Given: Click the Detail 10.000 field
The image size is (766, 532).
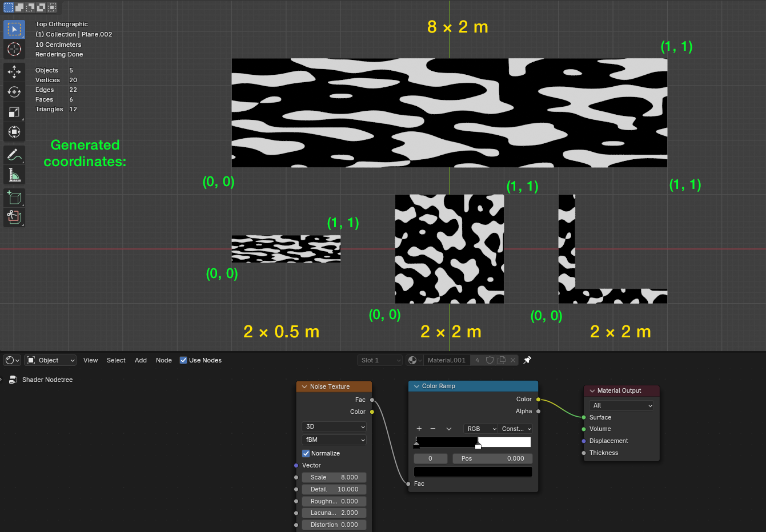Looking at the screenshot, I should pyautogui.click(x=334, y=489).
